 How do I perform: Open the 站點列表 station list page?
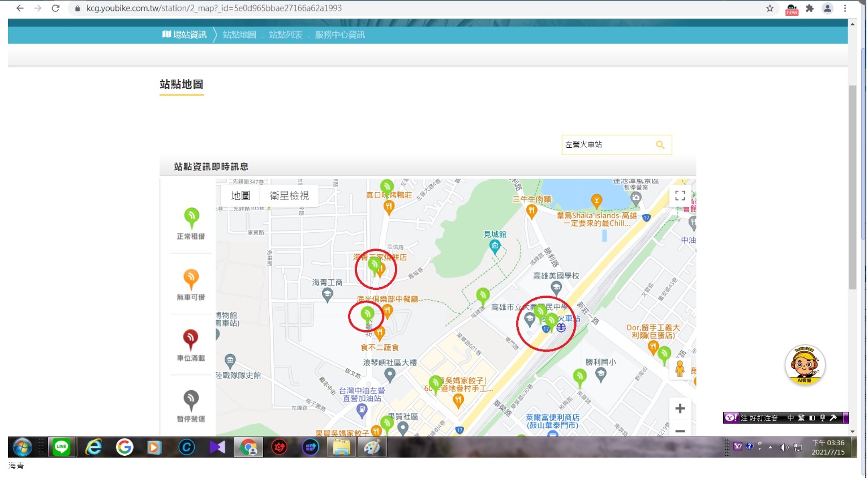pos(286,35)
